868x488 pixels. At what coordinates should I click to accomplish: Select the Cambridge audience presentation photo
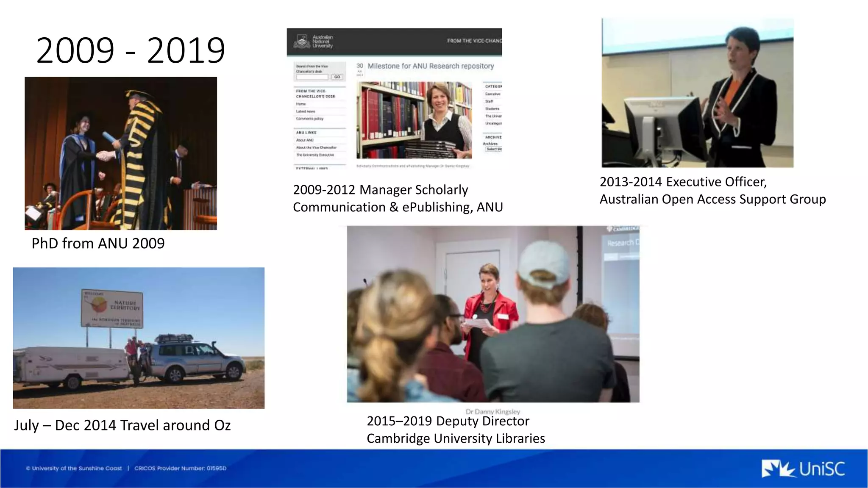493,314
